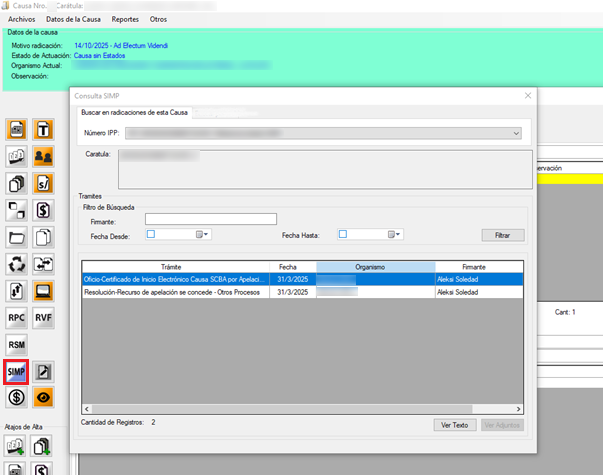Click the orange two-people icon
The image size is (603, 475).
pyautogui.click(x=44, y=156)
